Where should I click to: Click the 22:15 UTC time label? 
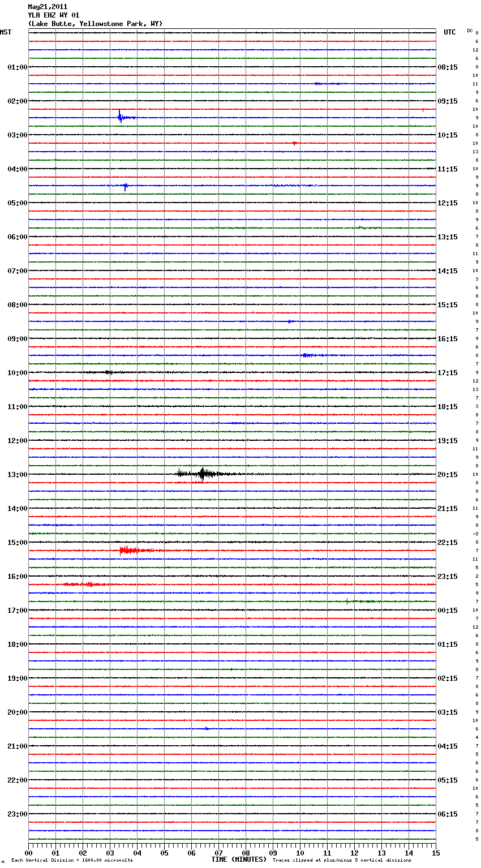448,543
